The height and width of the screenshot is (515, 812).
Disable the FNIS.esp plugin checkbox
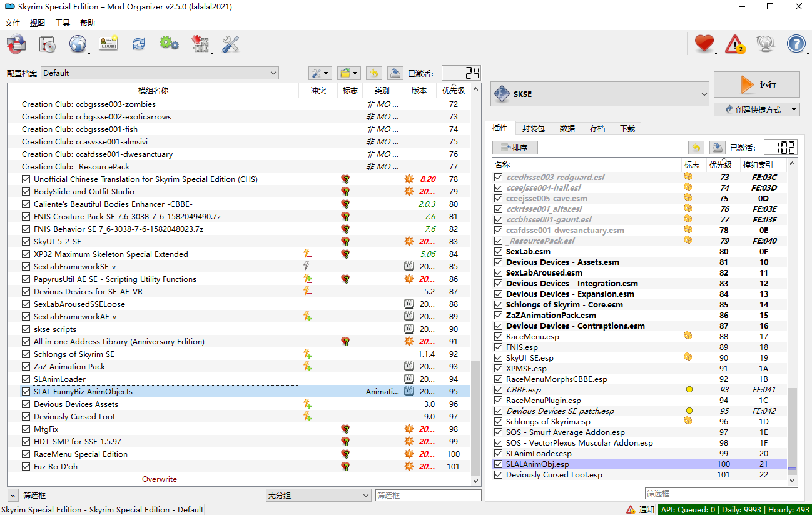[498, 347]
